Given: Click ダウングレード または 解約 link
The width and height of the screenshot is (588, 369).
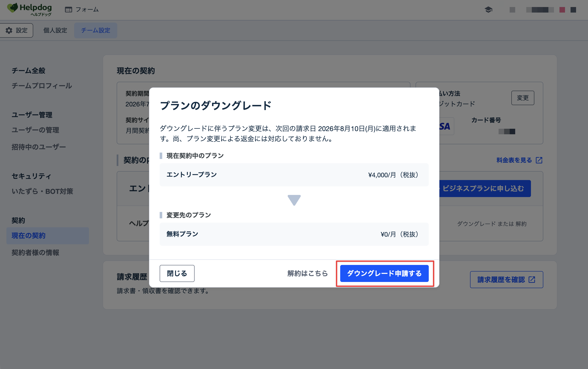Looking at the screenshot, I should pos(492,224).
